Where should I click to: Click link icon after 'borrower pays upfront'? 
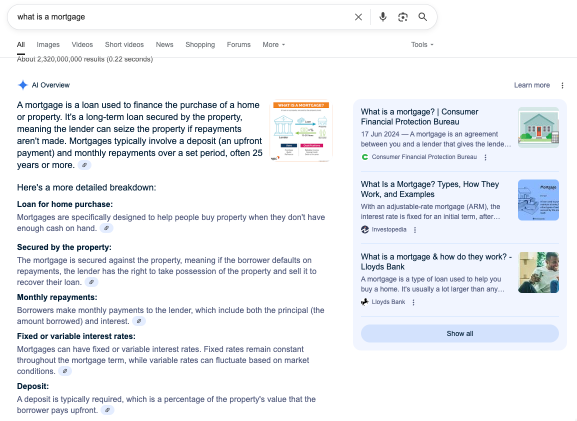(x=107, y=410)
